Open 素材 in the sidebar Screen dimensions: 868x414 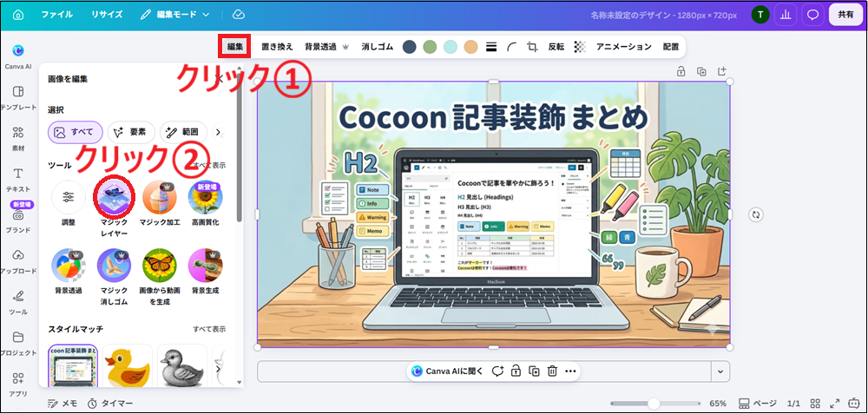[17, 138]
